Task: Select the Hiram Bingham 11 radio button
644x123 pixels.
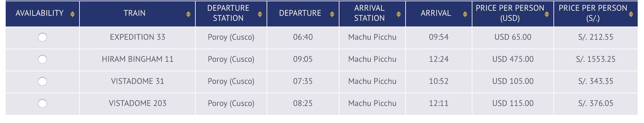Action: (42, 60)
